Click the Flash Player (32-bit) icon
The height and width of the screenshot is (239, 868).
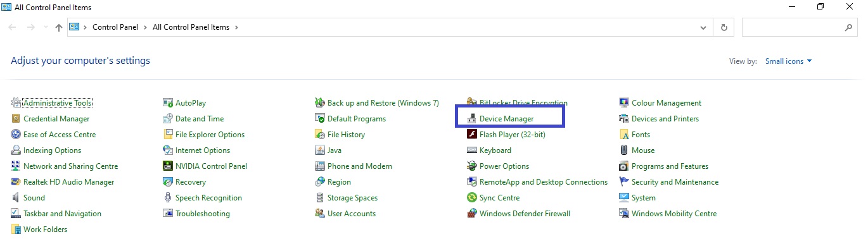click(472, 135)
